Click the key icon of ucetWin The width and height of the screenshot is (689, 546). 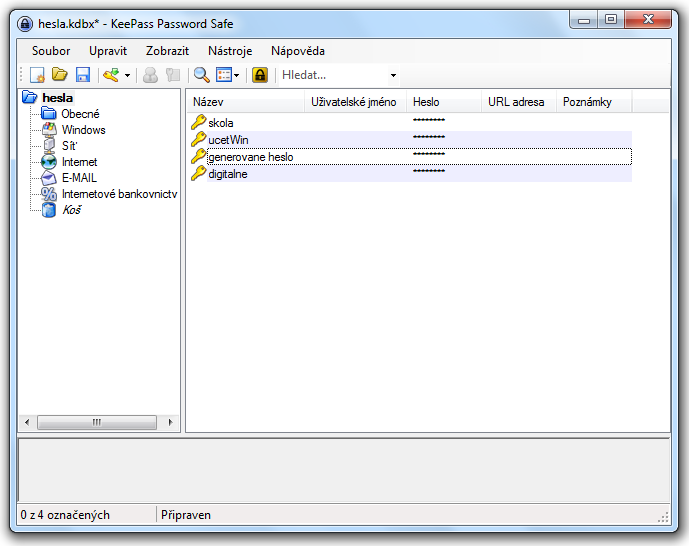click(199, 139)
